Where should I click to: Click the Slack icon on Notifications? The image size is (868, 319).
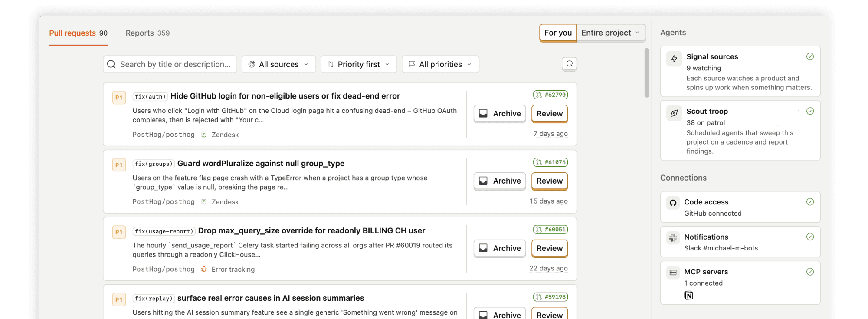coord(673,237)
